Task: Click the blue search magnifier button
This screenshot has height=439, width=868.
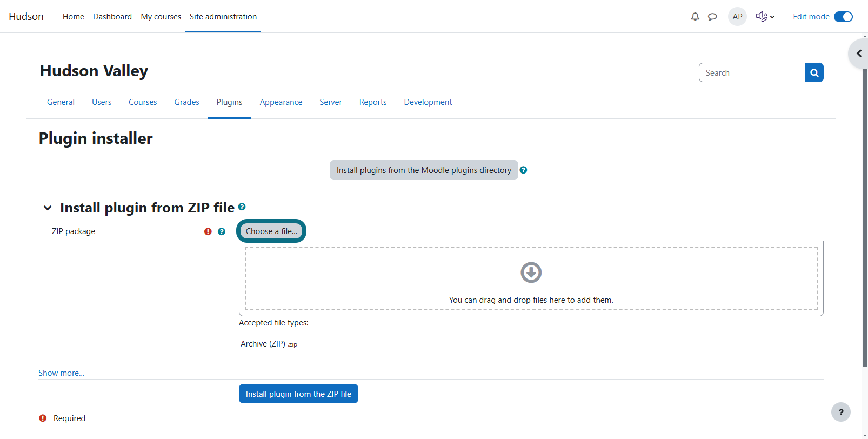Action: 814,72
